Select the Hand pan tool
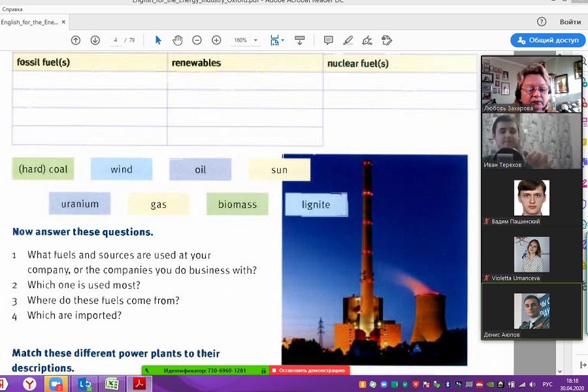The image size is (588, 392). (177, 40)
